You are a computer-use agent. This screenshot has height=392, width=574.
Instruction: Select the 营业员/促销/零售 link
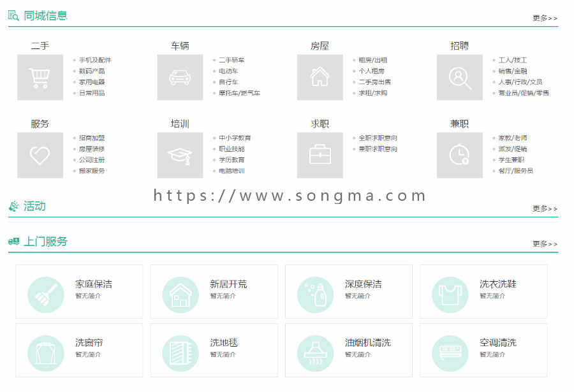524,93
